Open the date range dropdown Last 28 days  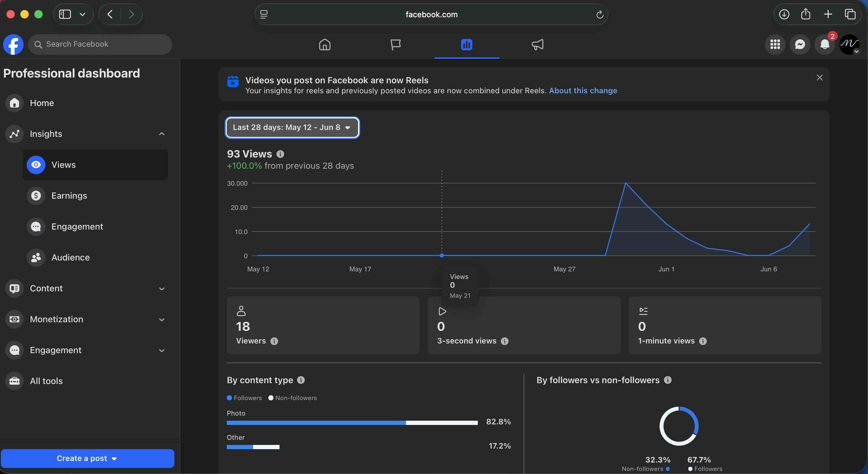click(x=292, y=128)
